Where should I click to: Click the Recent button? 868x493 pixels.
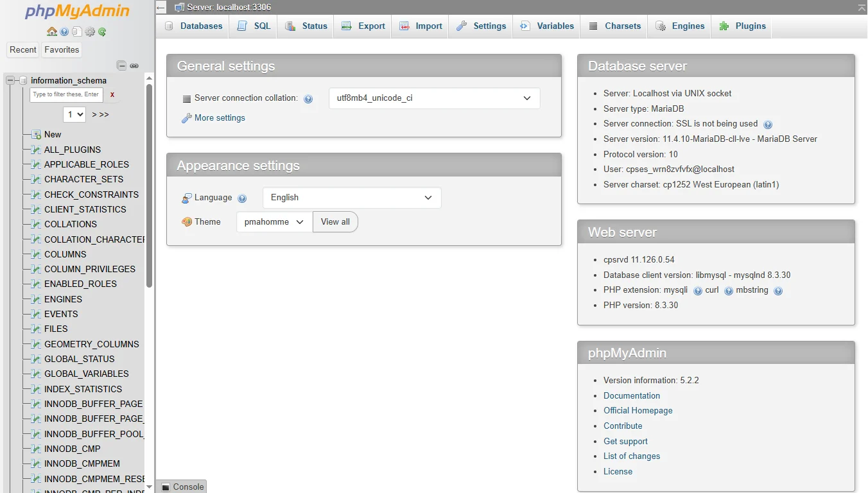click(x=23, y=49)
